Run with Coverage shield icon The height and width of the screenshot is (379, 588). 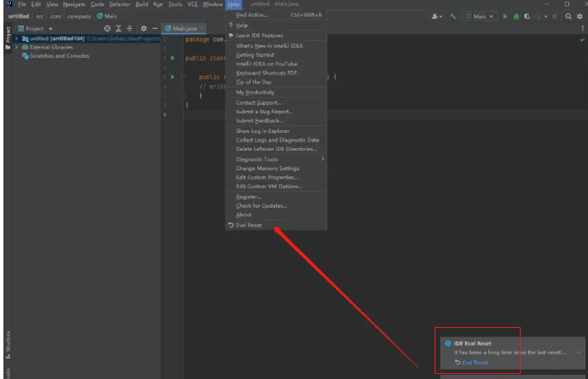pos(527,15)
